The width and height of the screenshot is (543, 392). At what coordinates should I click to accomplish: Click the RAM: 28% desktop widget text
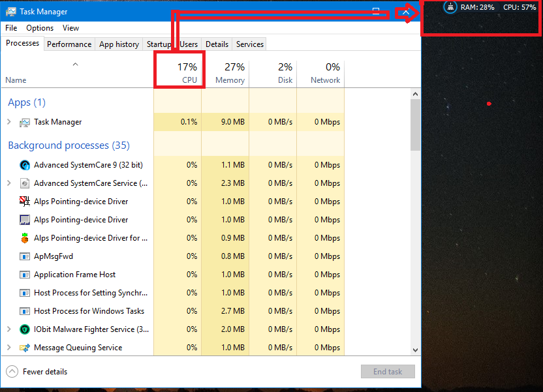point(477,7)
